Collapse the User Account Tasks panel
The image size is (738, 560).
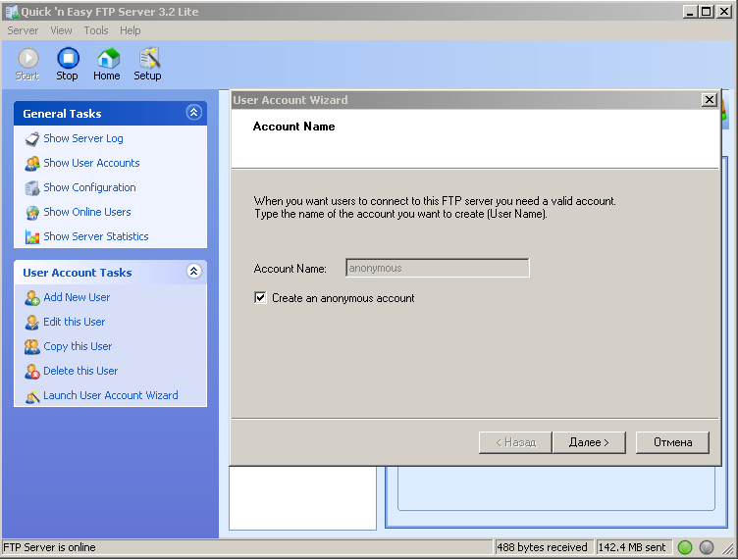(x=194, y=272)
